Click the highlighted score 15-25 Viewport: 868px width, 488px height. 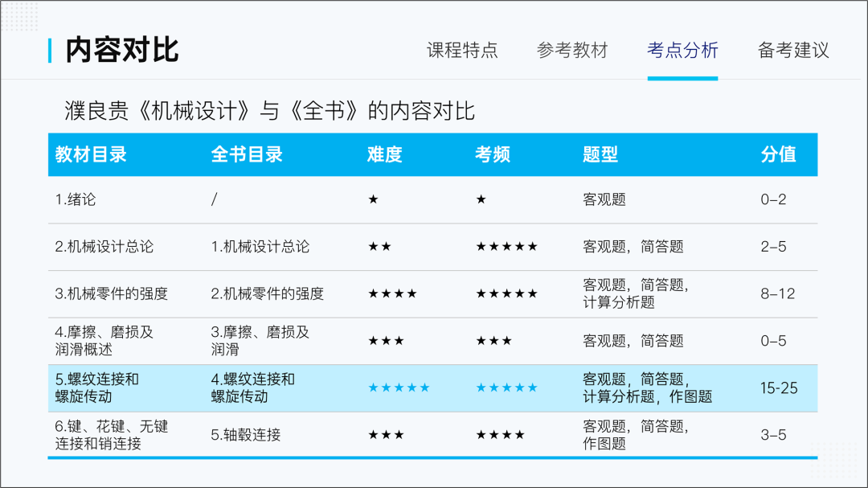[779, 388]
